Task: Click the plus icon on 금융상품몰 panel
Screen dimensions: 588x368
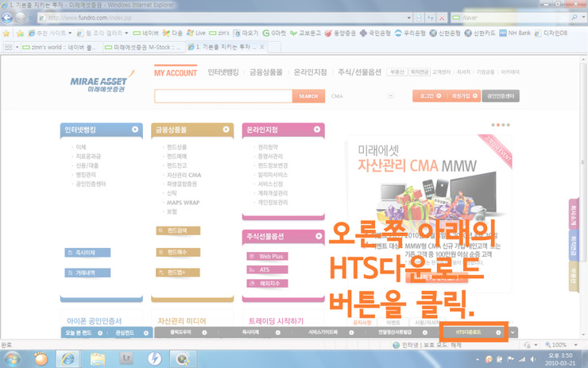Action: tap(226, 130)
